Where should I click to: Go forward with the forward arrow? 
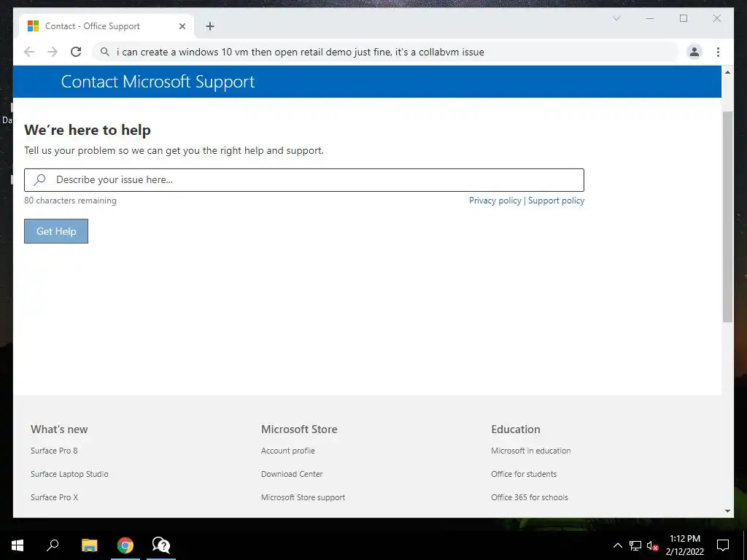click(53, 52)
